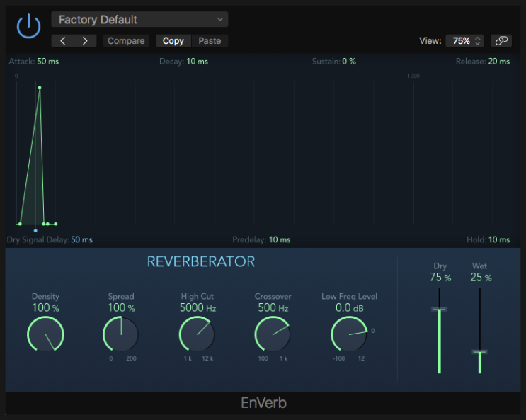Click the envelope peak point in graph
526x420 pixels.
[x=40, y=88]
